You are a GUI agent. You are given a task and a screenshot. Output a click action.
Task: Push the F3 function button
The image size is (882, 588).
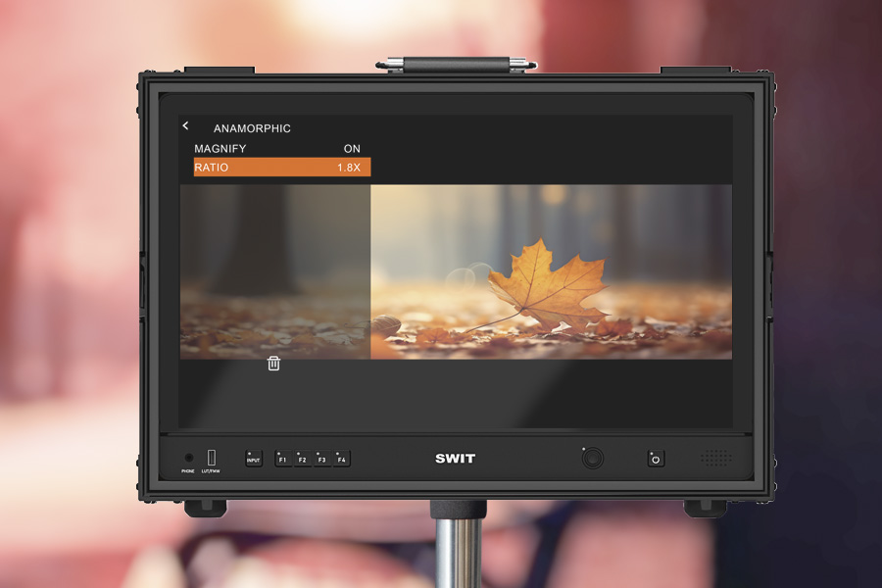pos(322,459)
